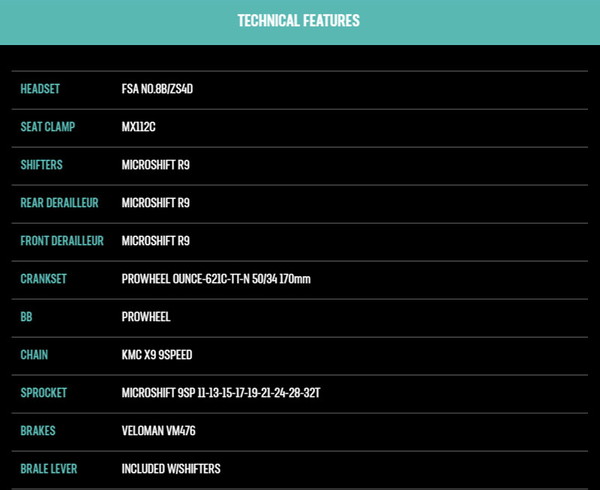Screen dimensions: 600x490
Task: Click the SPROCKET label
Action: (43, 393)
